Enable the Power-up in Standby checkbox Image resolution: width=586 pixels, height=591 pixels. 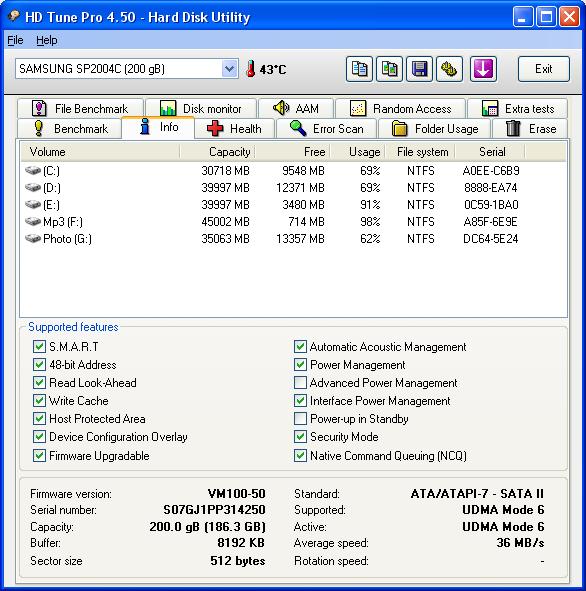pyautogui.click(x=300, y=418)
